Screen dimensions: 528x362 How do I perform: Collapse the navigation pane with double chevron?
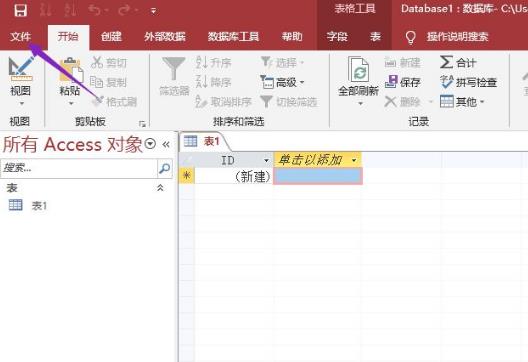(166, 144)
